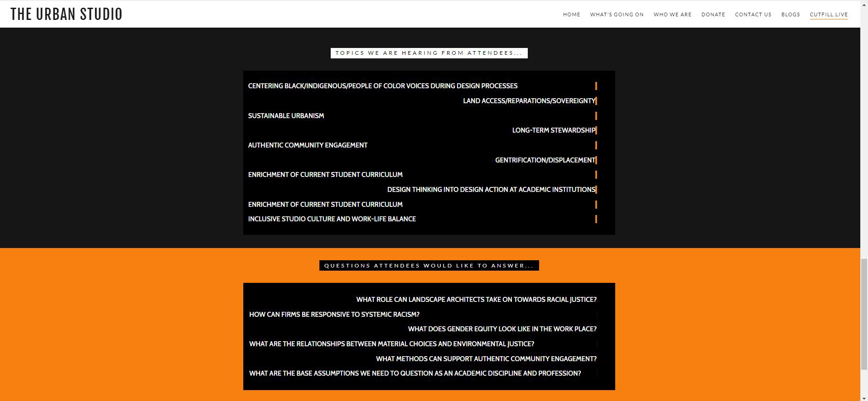Click "Topics we are hearing from attendees" heading
Screen dimensions: 868x401
(429, 53)
